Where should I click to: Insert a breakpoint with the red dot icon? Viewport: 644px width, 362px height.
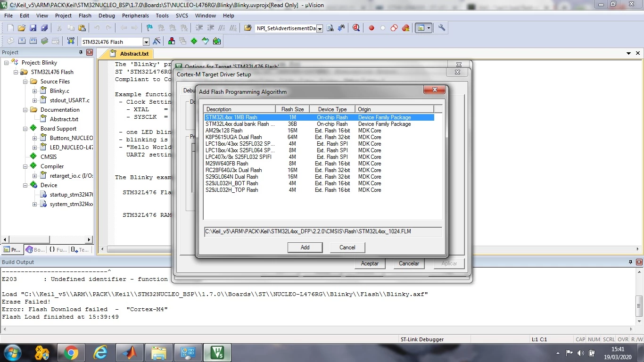point(372,28)
